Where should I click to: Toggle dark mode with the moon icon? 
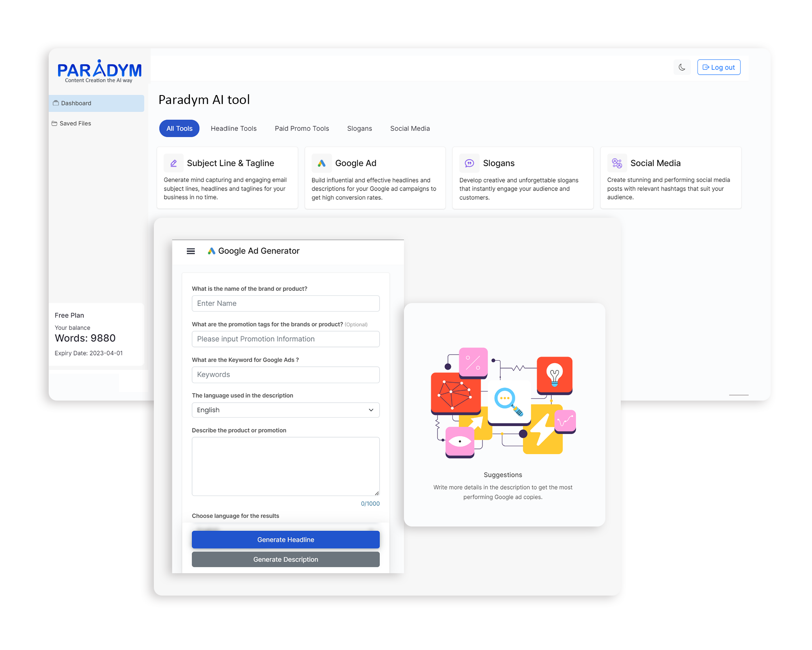coord(682,67)
